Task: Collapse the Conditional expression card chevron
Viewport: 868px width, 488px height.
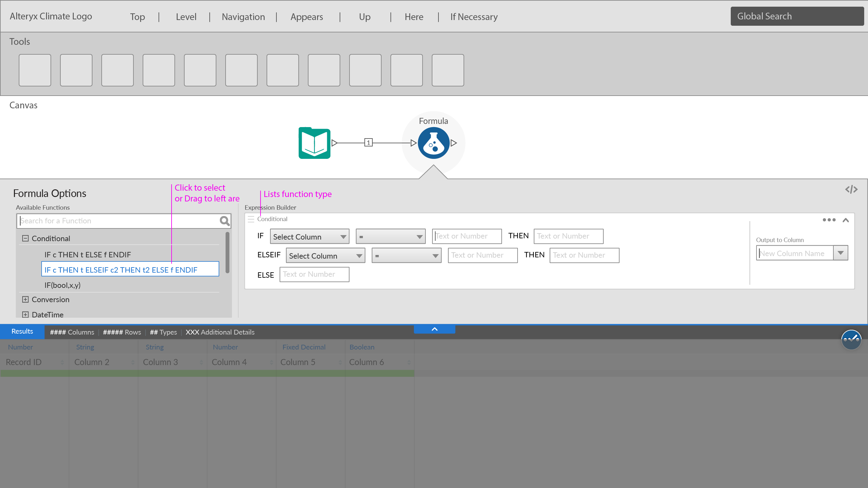Action: (845, 220)
